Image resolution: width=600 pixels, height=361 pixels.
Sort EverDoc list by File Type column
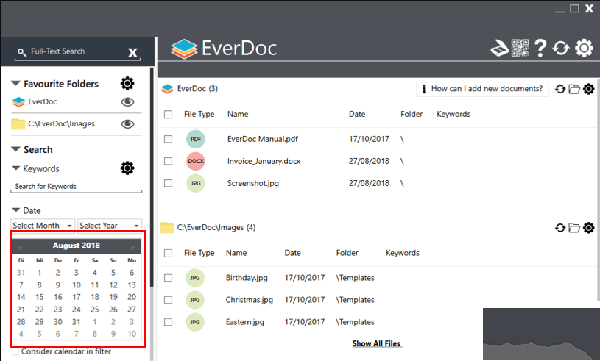click(x=199, y=114)
